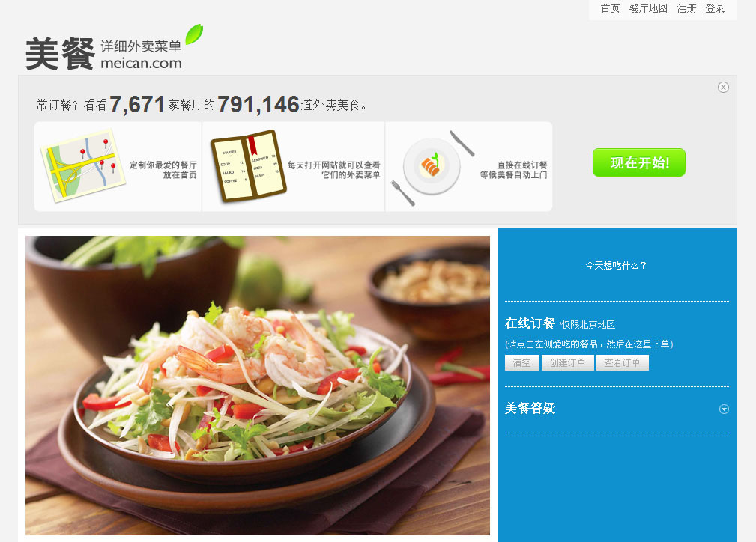This screenshot has width=756, height=542.
Task: Click the 美餐答疑 heading
Action: pos(530,409)
